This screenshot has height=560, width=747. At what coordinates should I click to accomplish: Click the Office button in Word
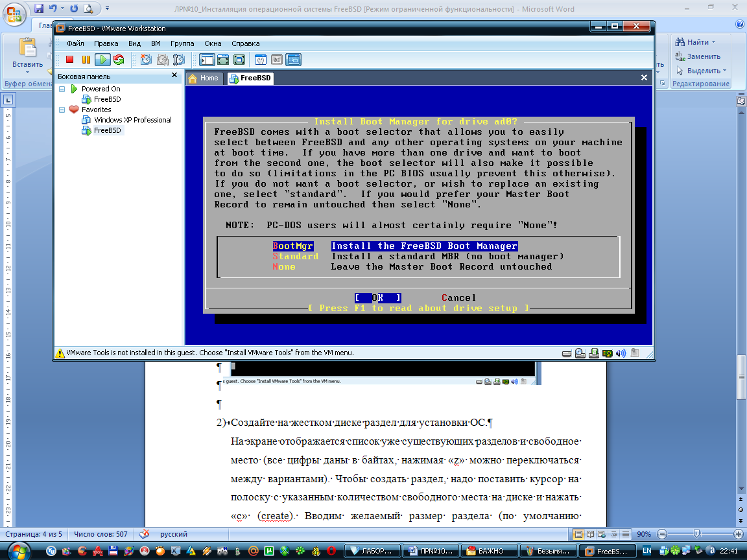pyautogui.click(x=14, y=14)
